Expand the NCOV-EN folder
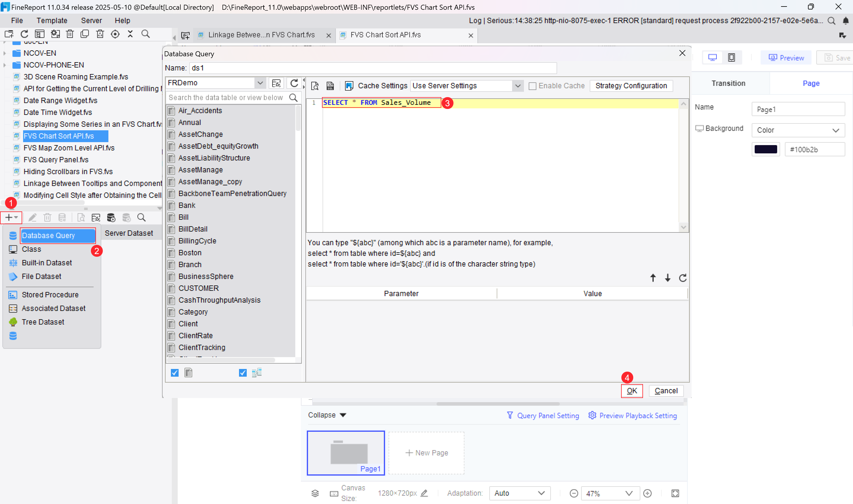The image size is (853, 504). pyautogui.click(x=5, y=53)
